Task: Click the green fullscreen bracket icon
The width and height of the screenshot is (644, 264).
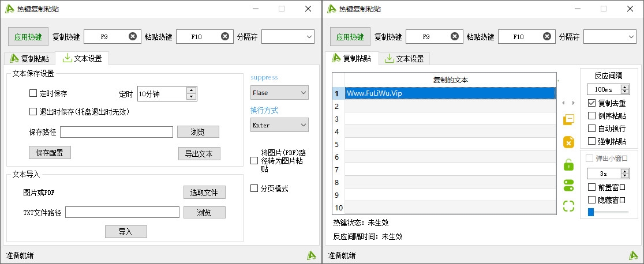Action: [568, 206]
